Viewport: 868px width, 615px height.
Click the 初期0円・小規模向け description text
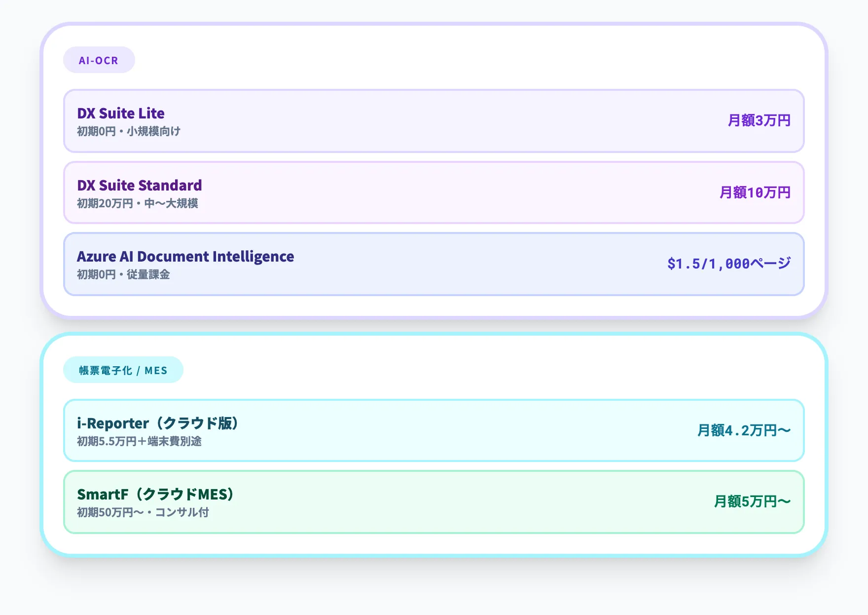[x=129, y=131]
